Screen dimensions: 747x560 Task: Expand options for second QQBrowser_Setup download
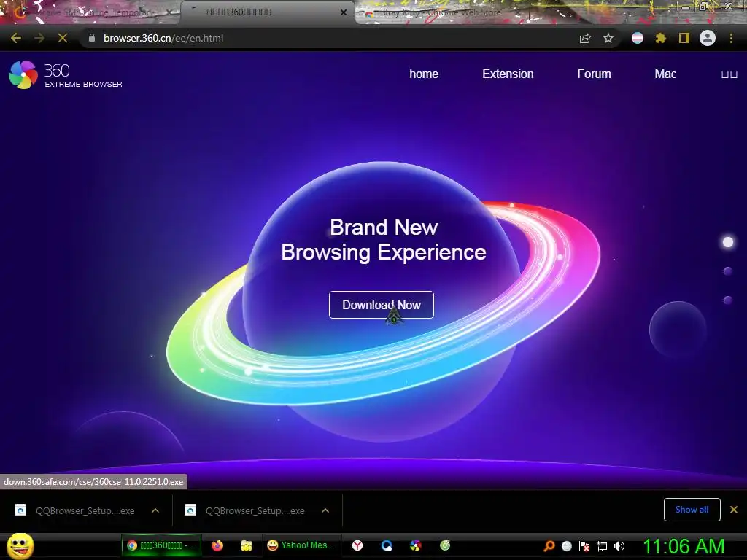pos(325,510)
